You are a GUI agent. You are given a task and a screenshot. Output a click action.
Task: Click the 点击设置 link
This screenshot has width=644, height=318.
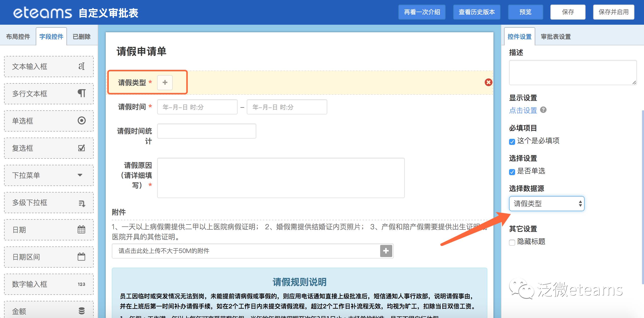point(523,110)
